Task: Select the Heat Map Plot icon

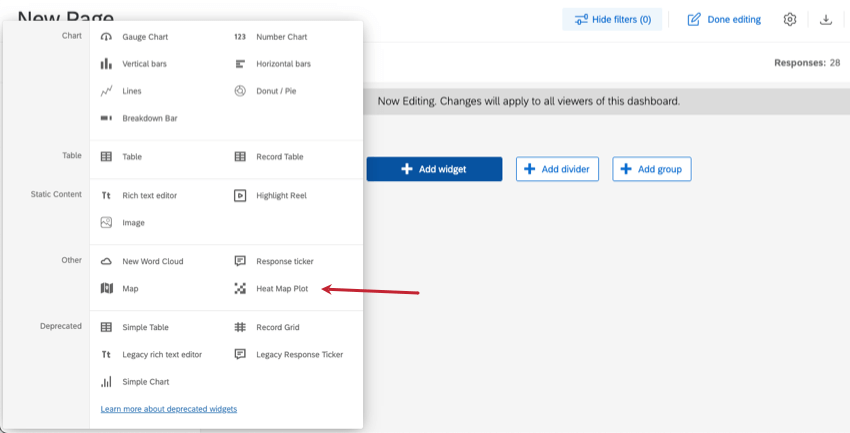Action: [240, 288]
